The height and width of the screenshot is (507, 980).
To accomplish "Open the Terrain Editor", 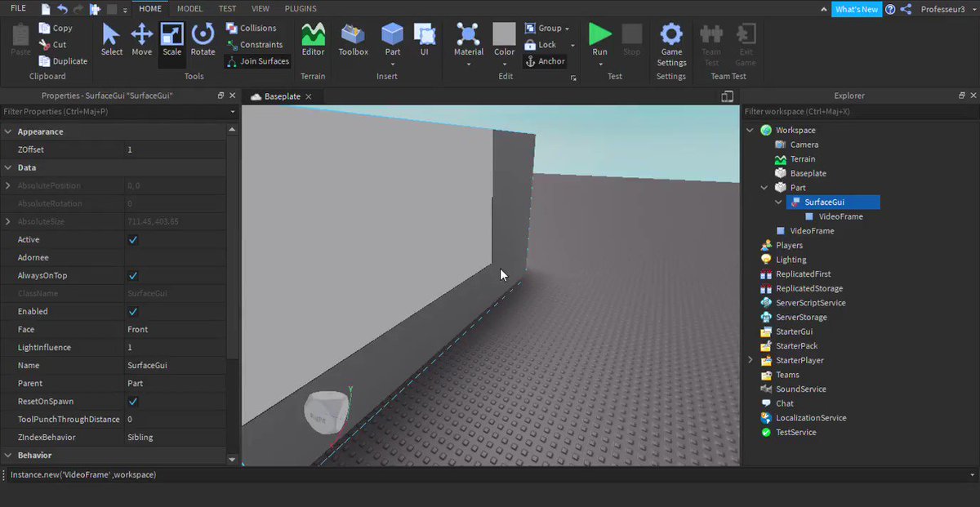I will pyautogui.click(x=313, y=40).
